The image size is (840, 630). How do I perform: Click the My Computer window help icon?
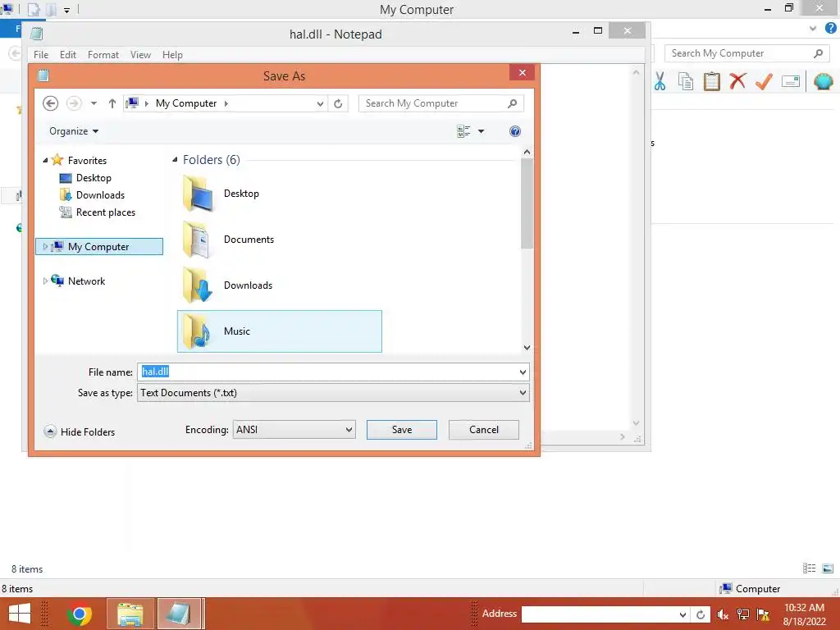[x=831, y=29]
